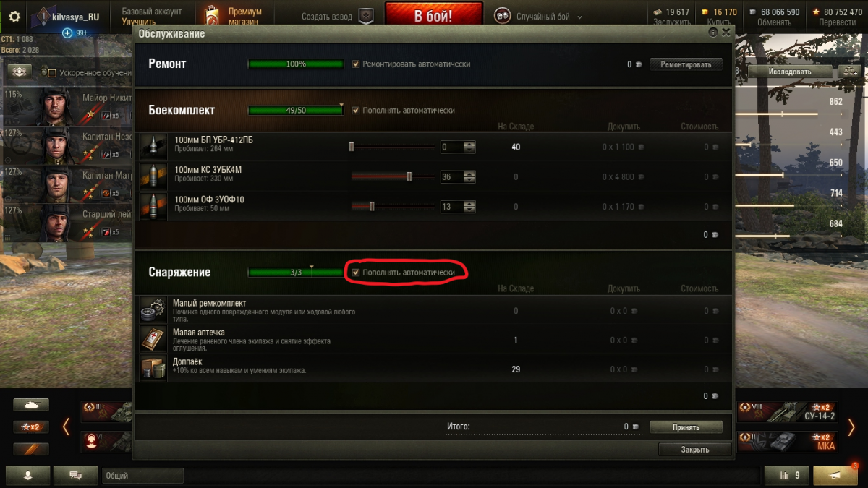Increase the 100мм КС 3УБК4М shell count stepper
Image resolution: width=868 pixels, height=488 pixels.
[x=469, y=174]
